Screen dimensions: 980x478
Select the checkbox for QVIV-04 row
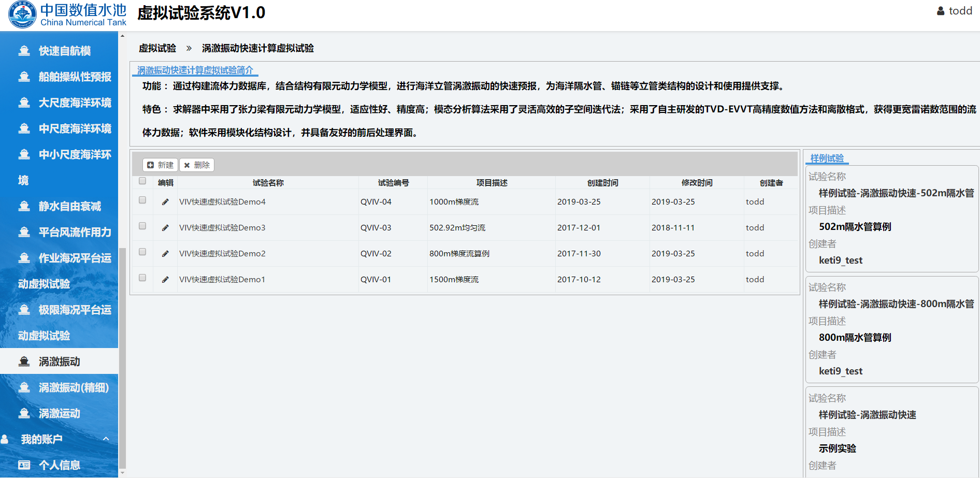[x=142, y=200]
